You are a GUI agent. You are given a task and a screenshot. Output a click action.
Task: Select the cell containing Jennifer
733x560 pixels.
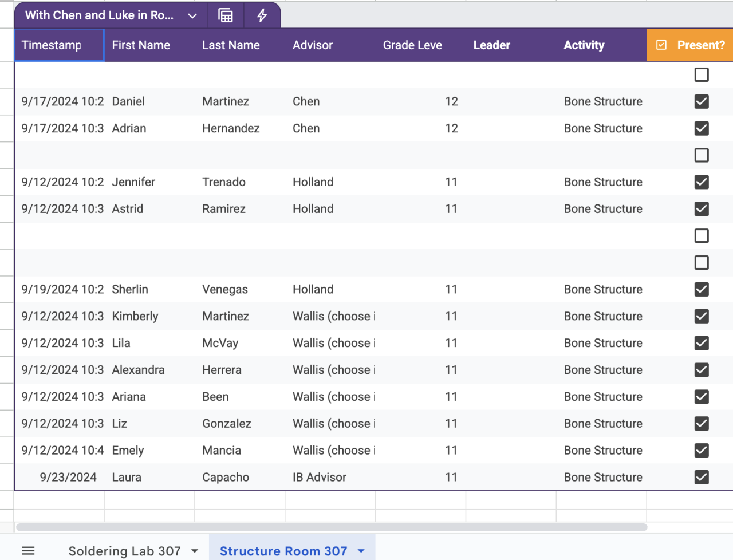pyautogui.click(x=133, y=182)
